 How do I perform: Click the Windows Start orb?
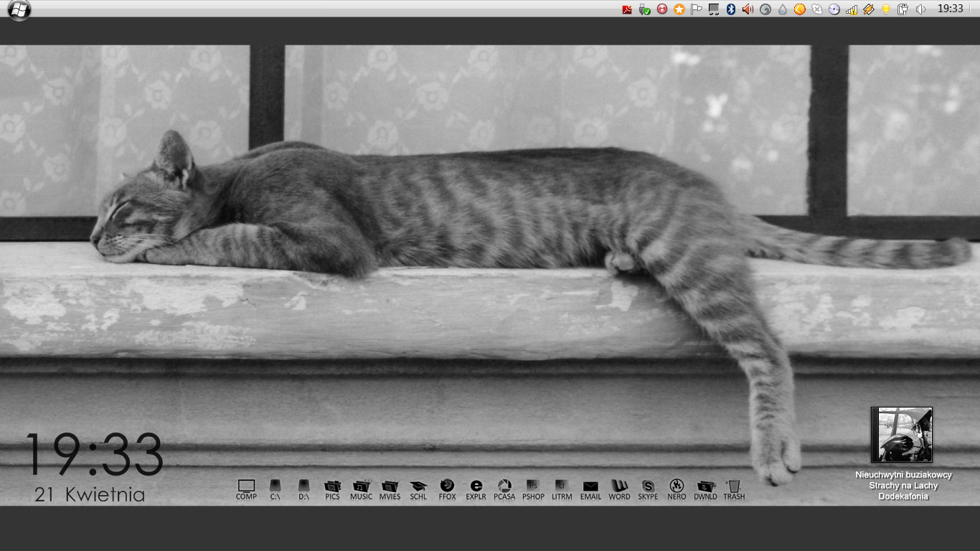tap(19, 9)
